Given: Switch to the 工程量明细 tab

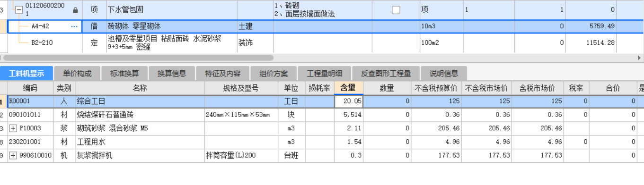Looking at the screenshot, I should pos(324,74).
